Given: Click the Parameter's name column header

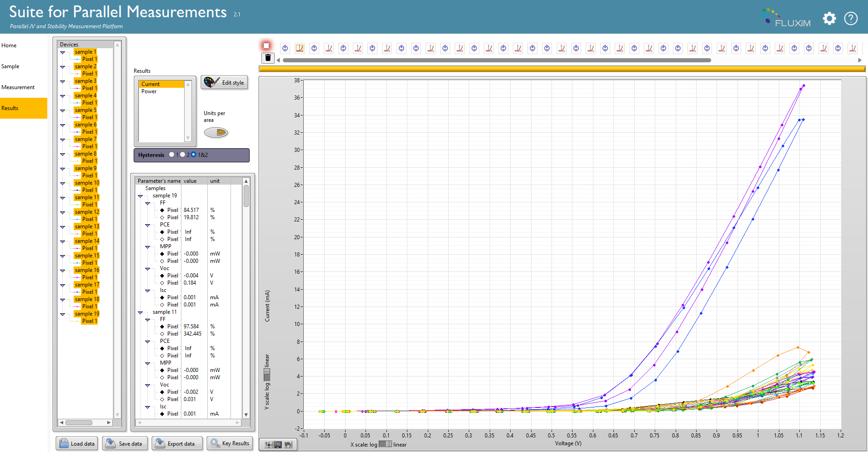Looking at the screenshot, I should pyautogui.click(x=159, y=181).
